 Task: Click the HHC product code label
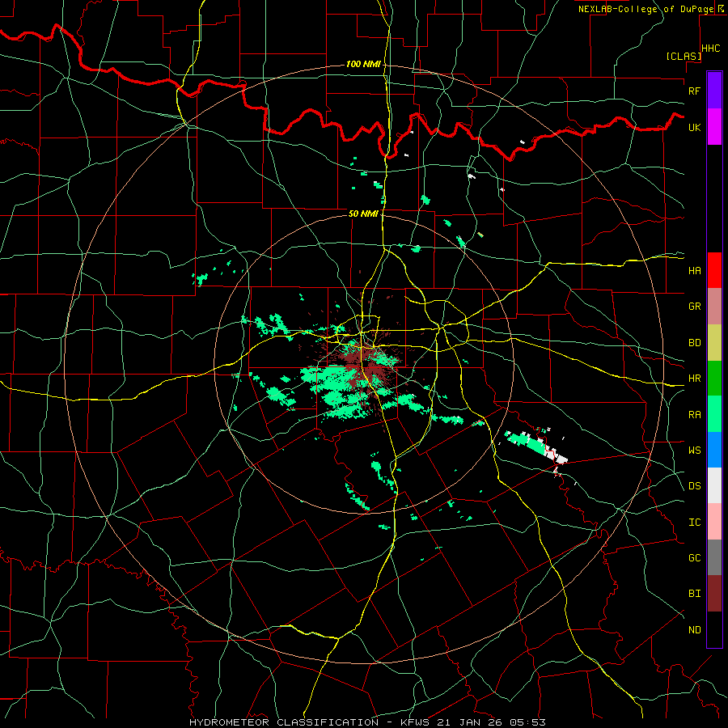coord(710,49)
